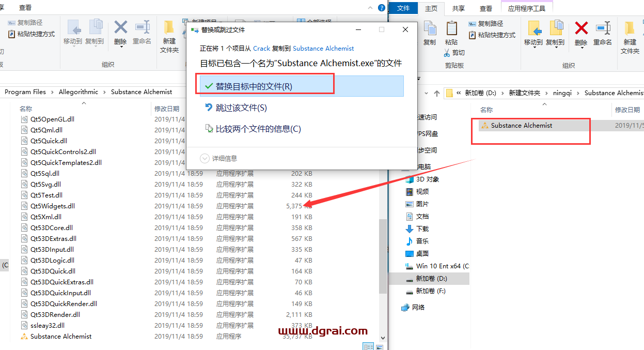Switch to 共享 tab in right window
This screenshot has height=350, width=644.
(459, 8)
